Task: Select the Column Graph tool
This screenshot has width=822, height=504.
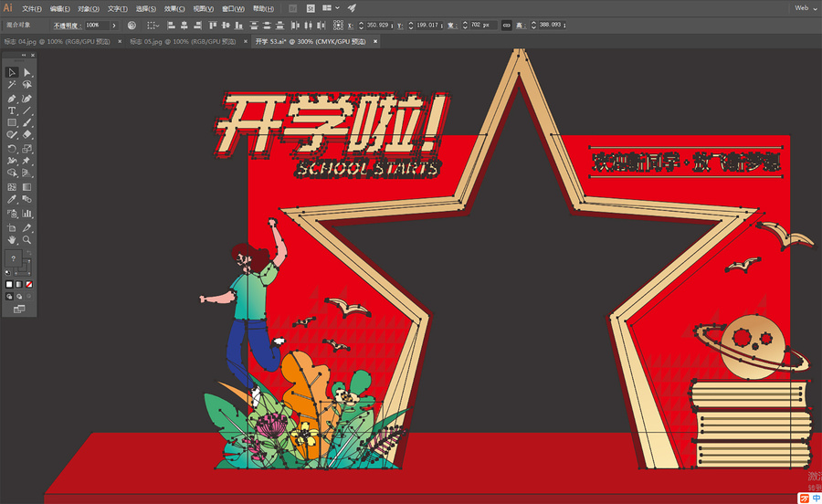Action: click(x=27, y=214)
